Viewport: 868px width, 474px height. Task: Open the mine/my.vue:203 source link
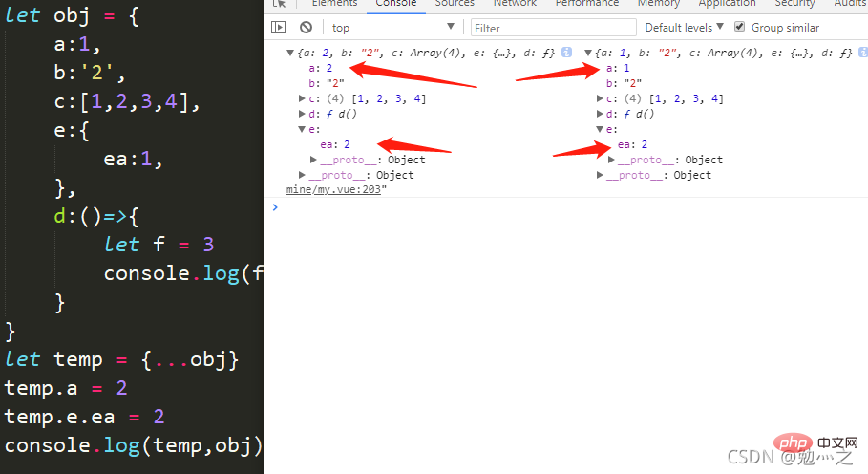pos(333,189)
